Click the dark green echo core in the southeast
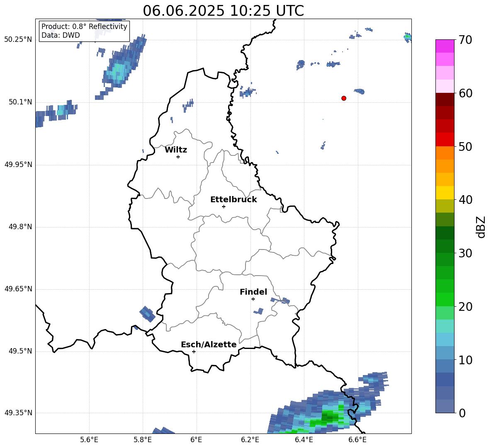The width and height of the screenshot is (491, 448). coord(329,417)
